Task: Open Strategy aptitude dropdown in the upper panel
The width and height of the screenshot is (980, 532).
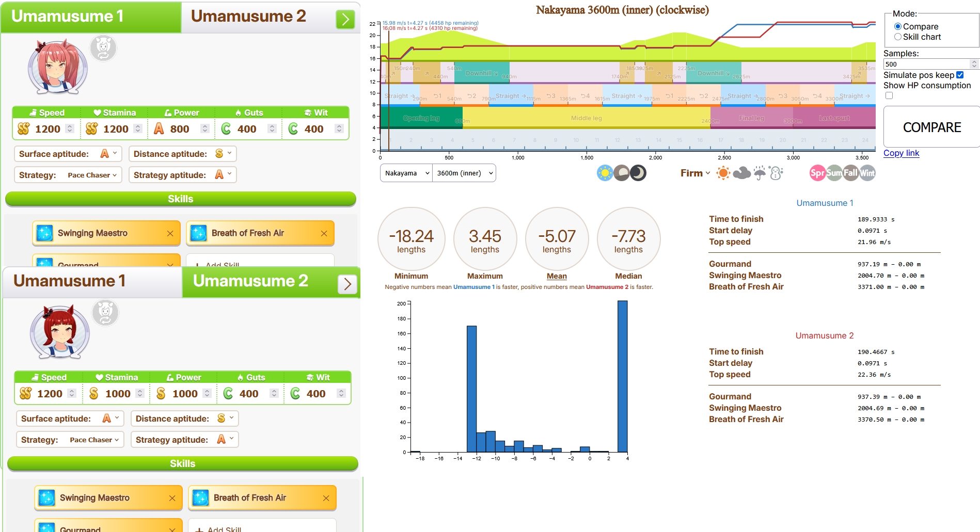Action: (x=183, y=175)
